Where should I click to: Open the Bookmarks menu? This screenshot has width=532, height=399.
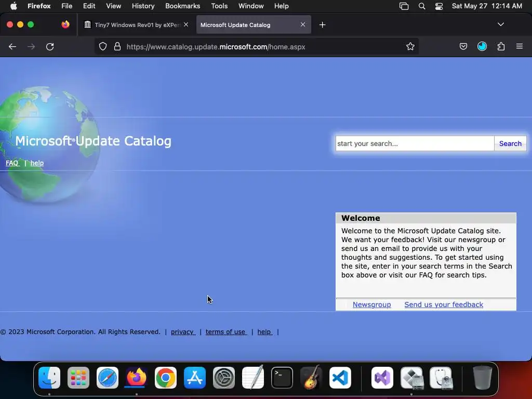pyautogui.click(x=182, y=6)
